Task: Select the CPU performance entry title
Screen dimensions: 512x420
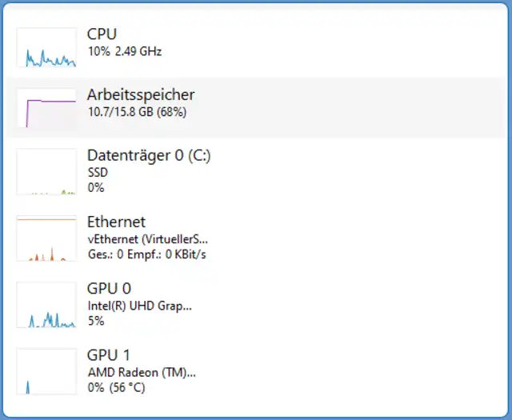Action: click(102, 34)
